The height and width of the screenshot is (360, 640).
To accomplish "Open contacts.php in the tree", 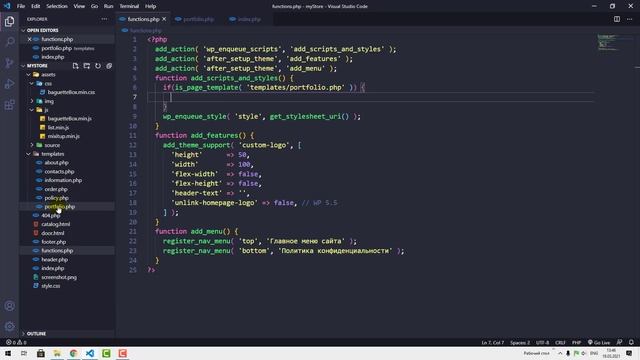I will [59, 171].
